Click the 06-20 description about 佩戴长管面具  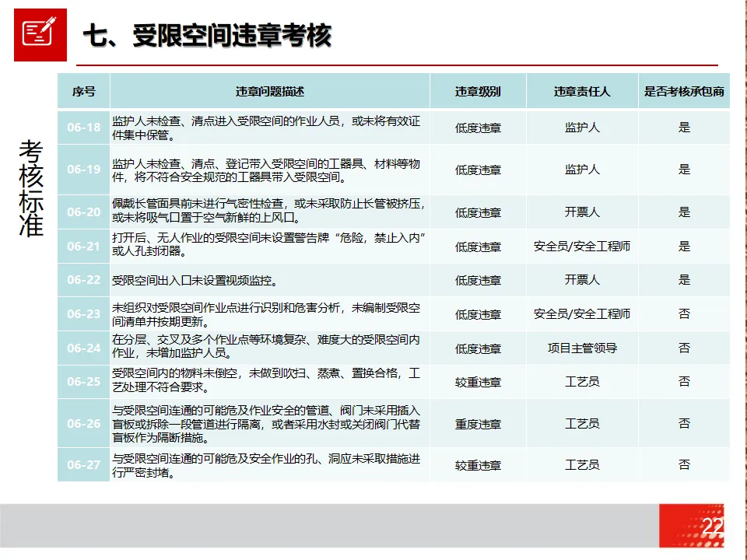click(x=268, y=211)
